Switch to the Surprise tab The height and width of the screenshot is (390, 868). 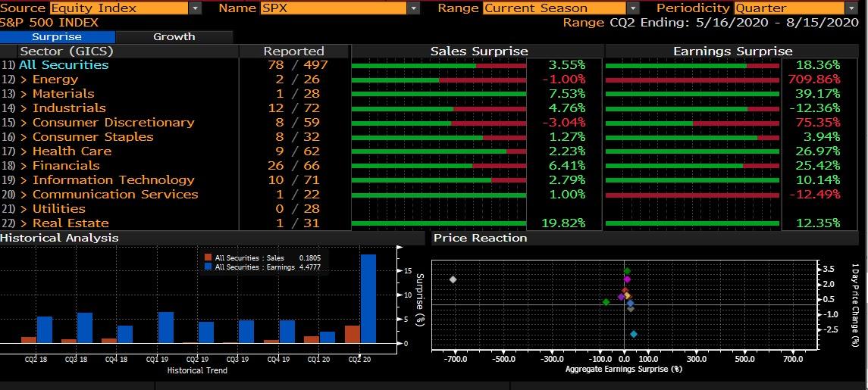pyautogui.click(x=57, y=36)
